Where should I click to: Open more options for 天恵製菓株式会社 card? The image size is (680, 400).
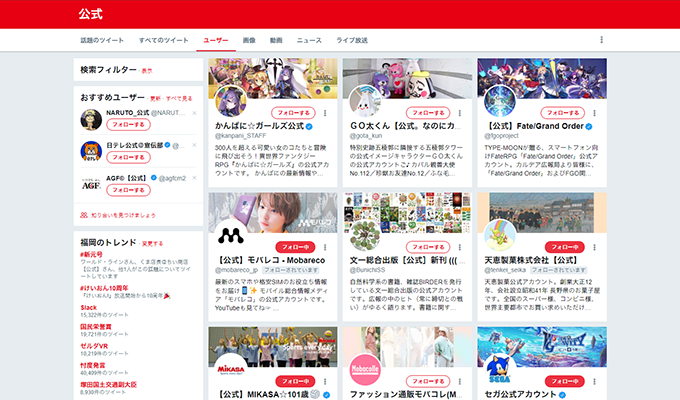point(594,247)
